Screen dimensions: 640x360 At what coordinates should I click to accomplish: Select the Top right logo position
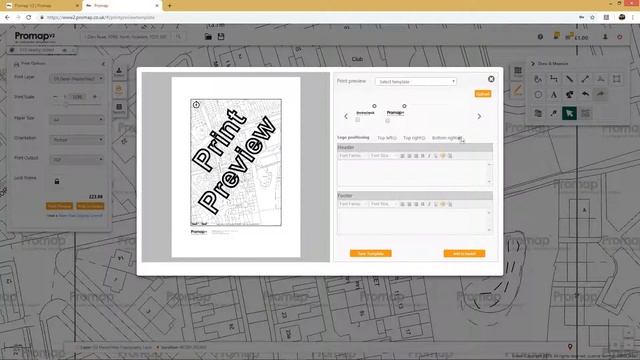point(423,138)
